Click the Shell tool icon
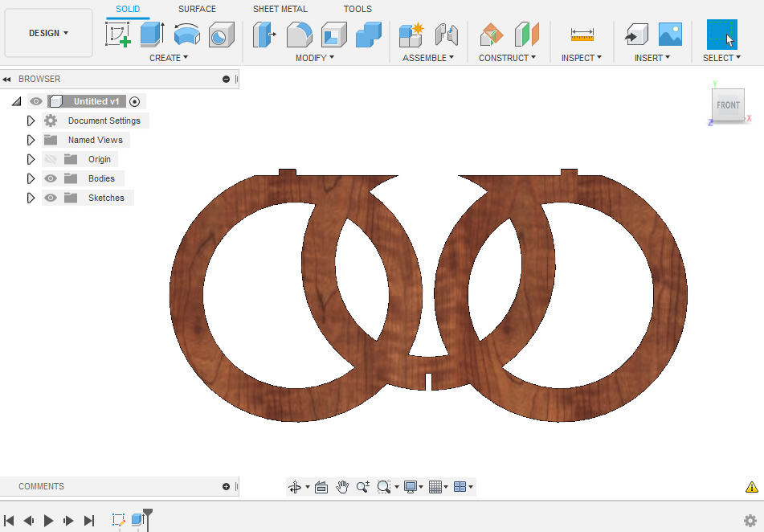Image resolution: width=764 pixels, height=532 pixels. 333,35
